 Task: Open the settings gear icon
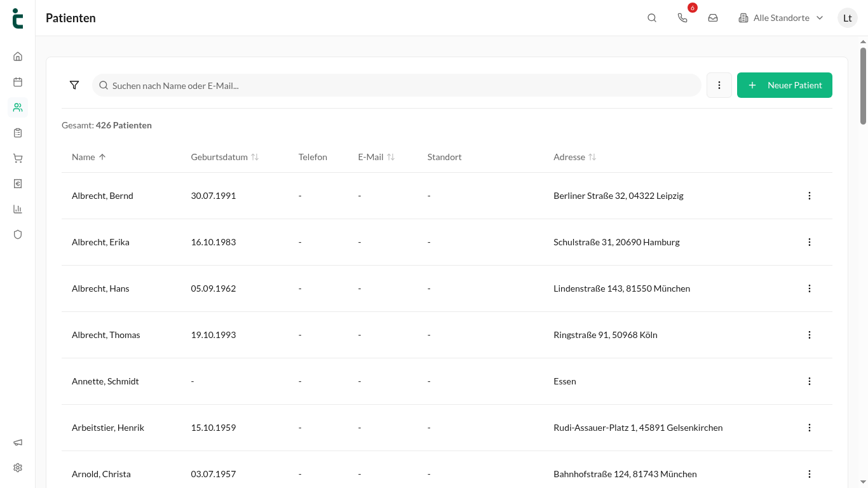(x=18, y=468)
